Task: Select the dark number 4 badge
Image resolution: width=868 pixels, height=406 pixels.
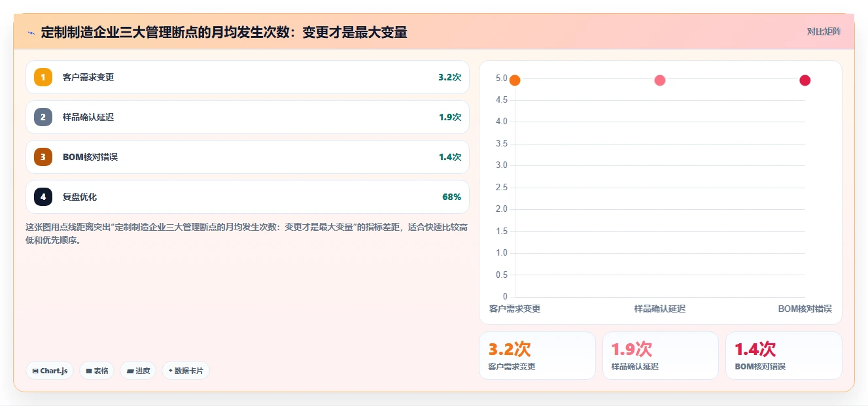Action: [43, 197]
